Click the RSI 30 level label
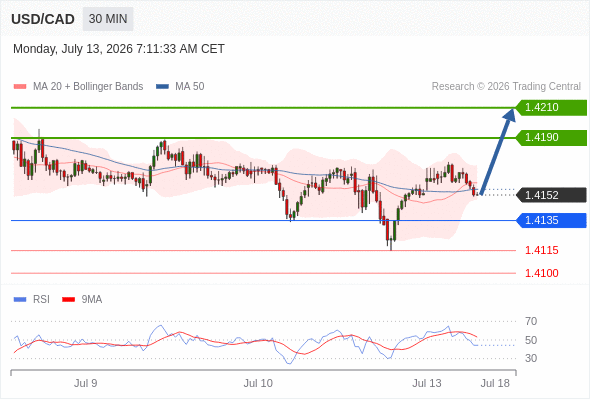Image resolution: width=590 pixels, height=400 pixels. 531,358
